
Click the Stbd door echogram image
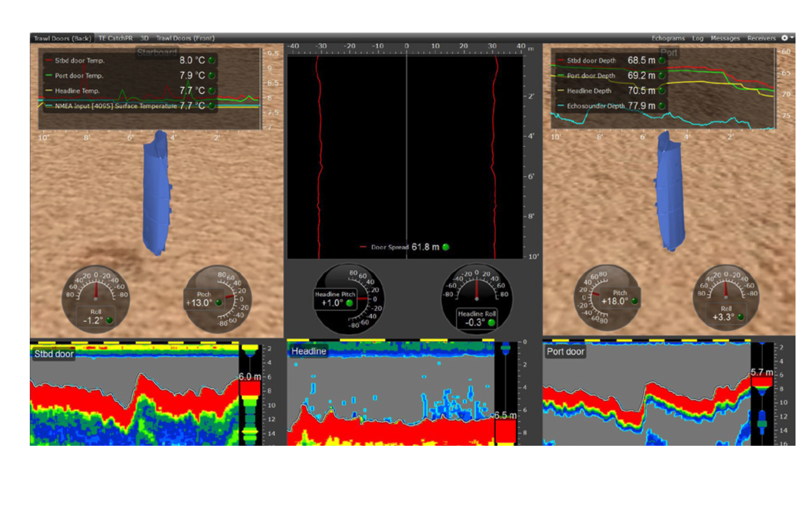point(134,395)
